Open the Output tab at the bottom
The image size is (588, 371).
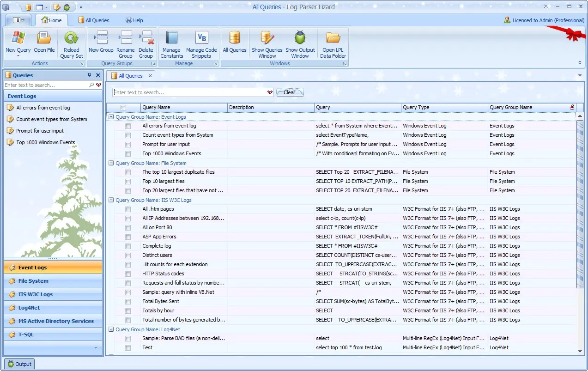(19, 364)
